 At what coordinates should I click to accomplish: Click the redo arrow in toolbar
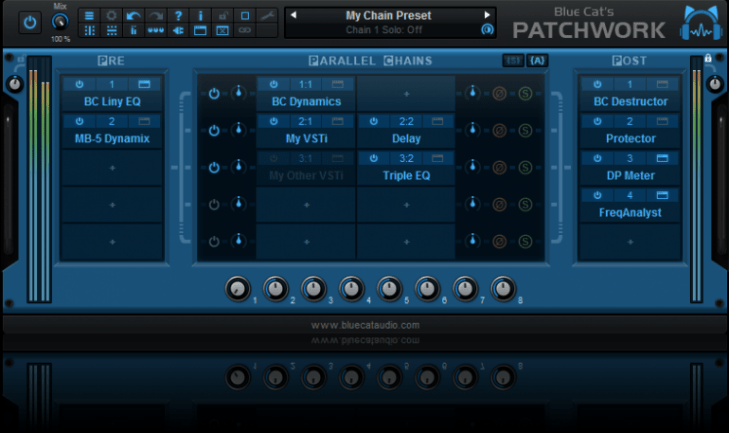tap(156, 15)
